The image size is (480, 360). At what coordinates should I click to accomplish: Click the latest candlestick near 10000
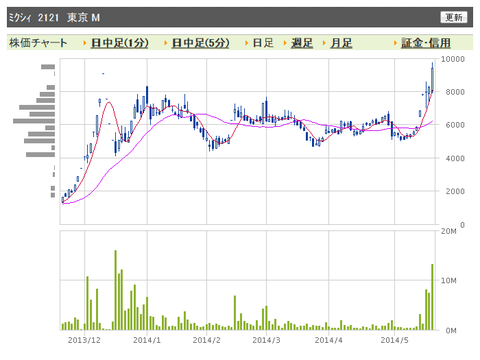pos(432,78)
